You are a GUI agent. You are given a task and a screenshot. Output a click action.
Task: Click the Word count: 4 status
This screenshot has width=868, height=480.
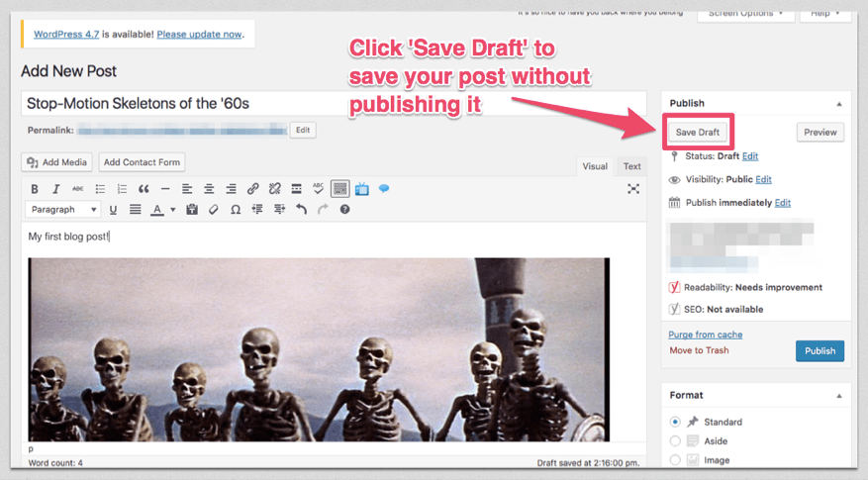click(55, 463)
